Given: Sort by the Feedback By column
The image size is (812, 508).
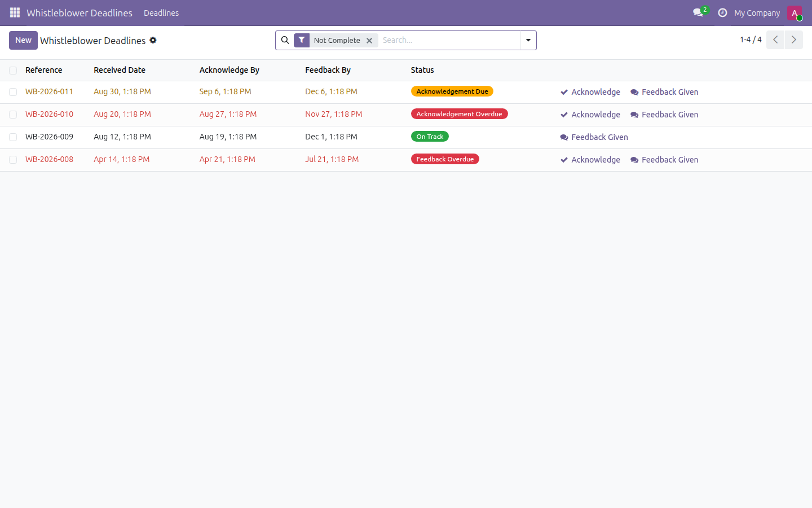Looking at the screenshot, I should coord(328,70).
